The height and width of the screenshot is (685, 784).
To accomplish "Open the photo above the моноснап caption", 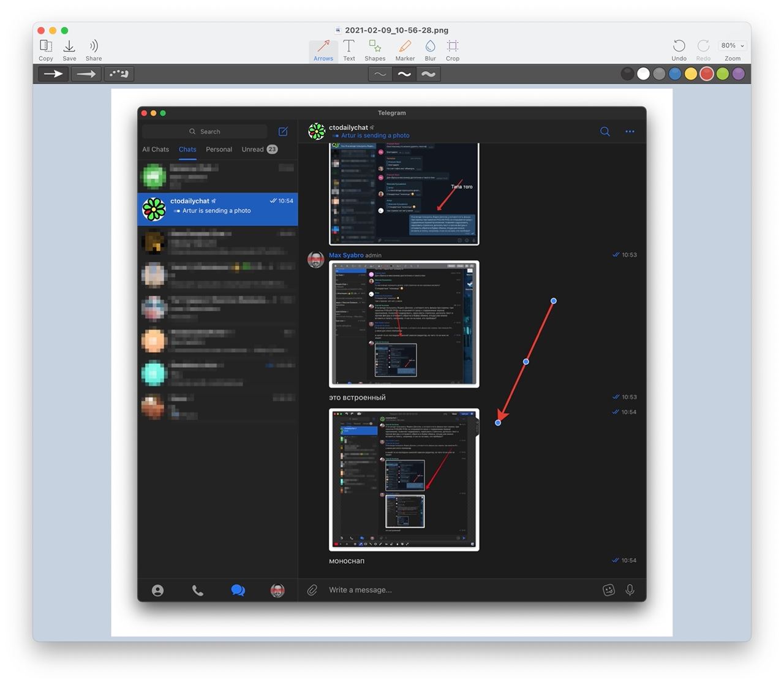I will [x=404, y=480].
